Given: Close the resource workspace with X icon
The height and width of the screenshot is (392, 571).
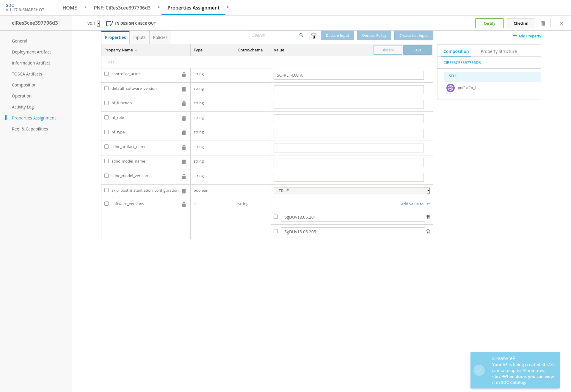Looking at the screenshot, I should click(561, 23).
